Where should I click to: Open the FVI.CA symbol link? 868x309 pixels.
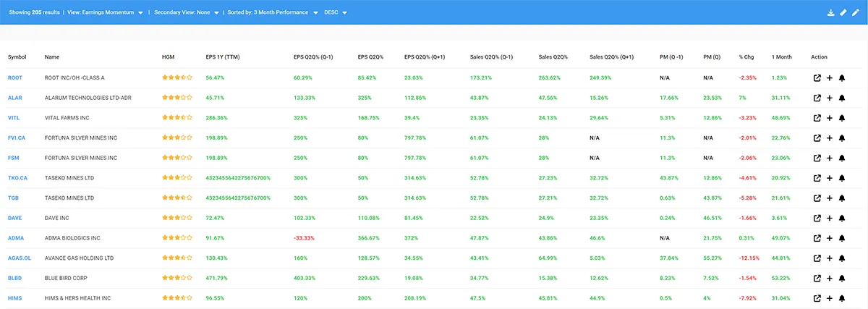coord(17,137)
